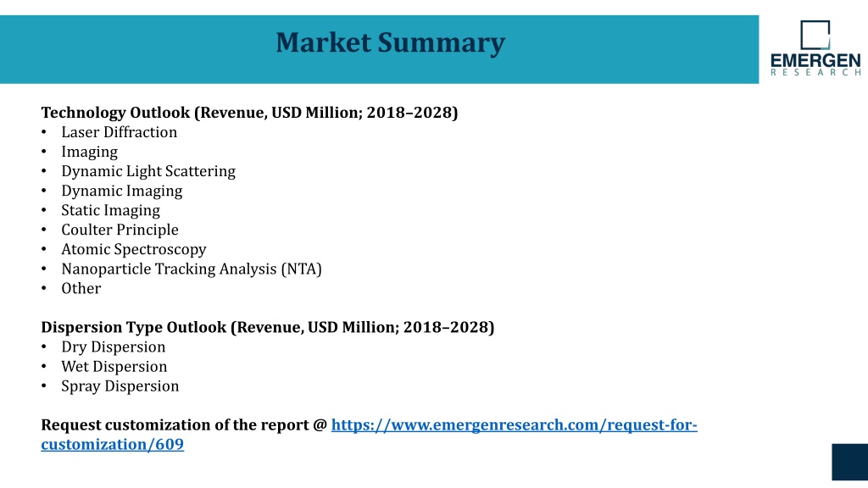Image resolution: width=868 pixels, height=488 pixels.
Task: Select 'Atomic Spectroscopy' list item
Action: pyautogui.click(x=133, y=250)
